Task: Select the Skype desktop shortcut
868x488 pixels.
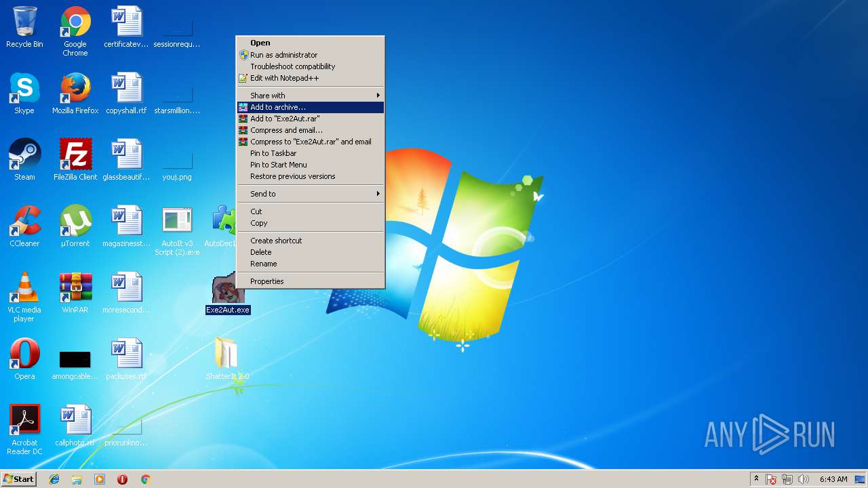Action: pos(24,94)
